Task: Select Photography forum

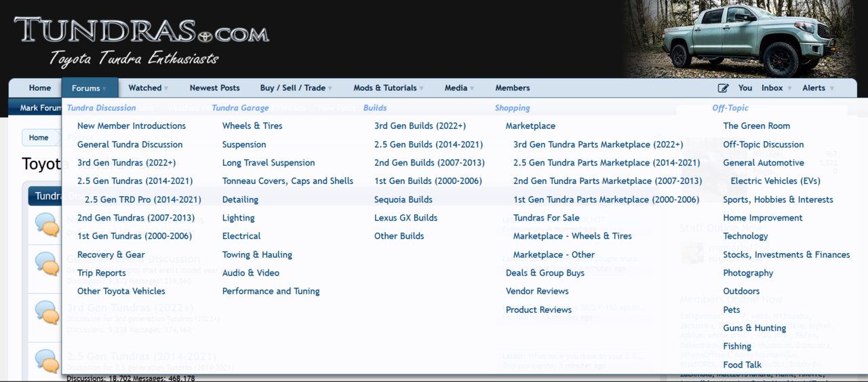Action: (748, 273)
